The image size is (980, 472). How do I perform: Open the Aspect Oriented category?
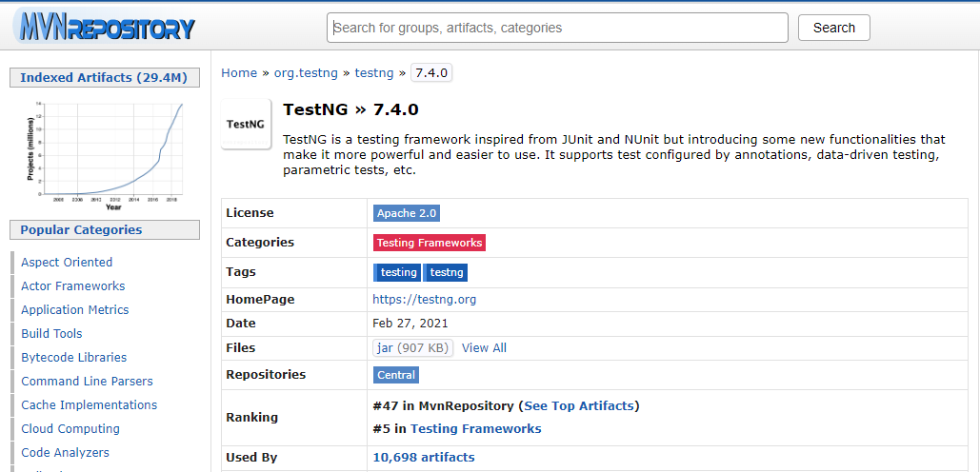click(67, 263)
